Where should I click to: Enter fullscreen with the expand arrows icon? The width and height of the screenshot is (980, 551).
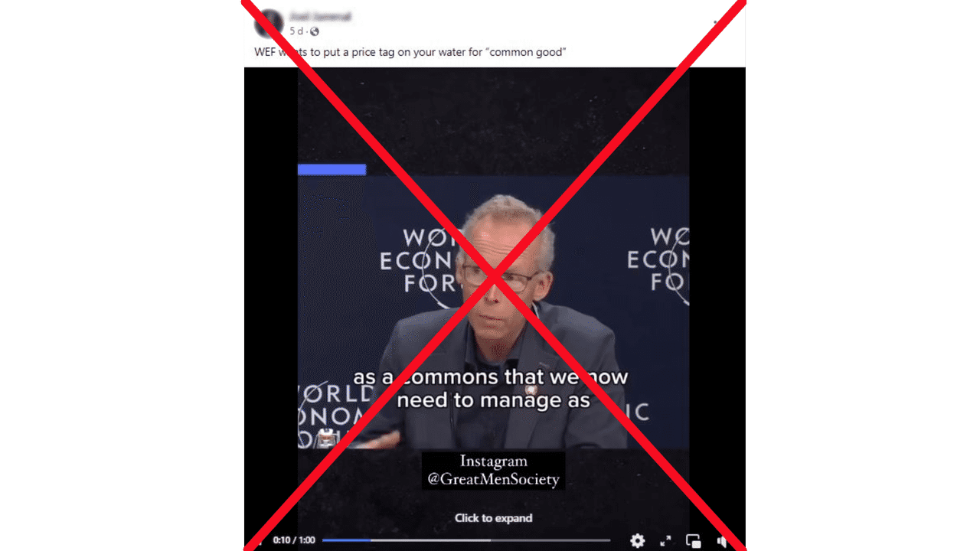665,540
